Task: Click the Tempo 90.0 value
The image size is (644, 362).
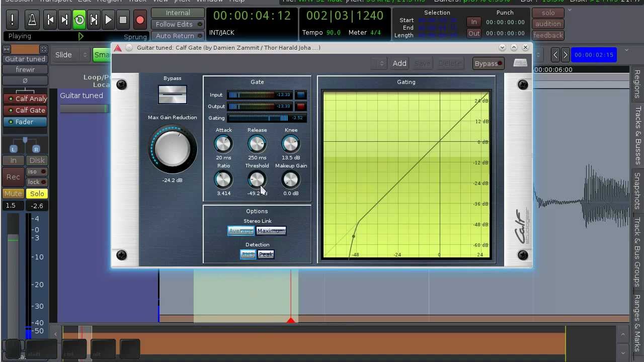Action: [x=333, y=33]
